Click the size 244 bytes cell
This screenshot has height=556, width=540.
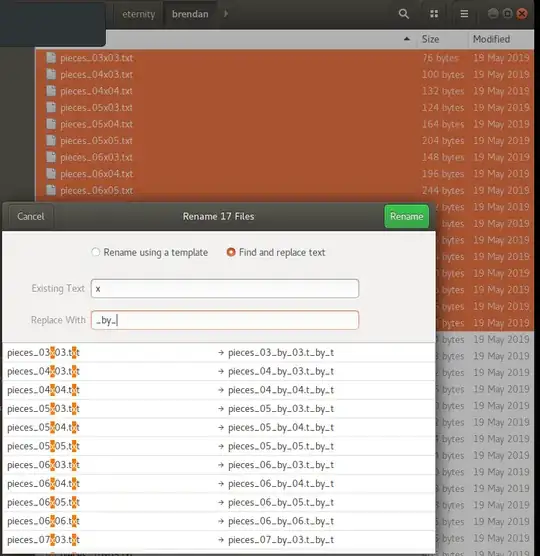(x=443, y=190)
